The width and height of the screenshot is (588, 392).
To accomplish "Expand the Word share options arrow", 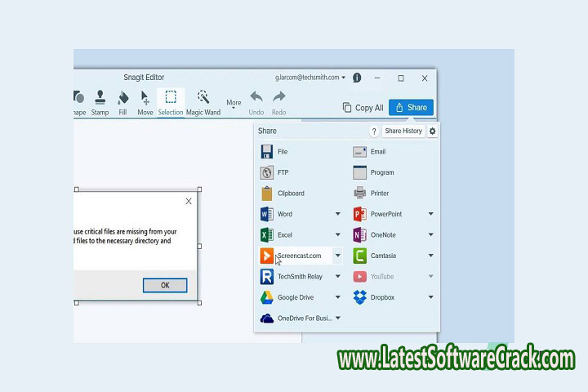I will pyautogui.click(x=338, y=214).
